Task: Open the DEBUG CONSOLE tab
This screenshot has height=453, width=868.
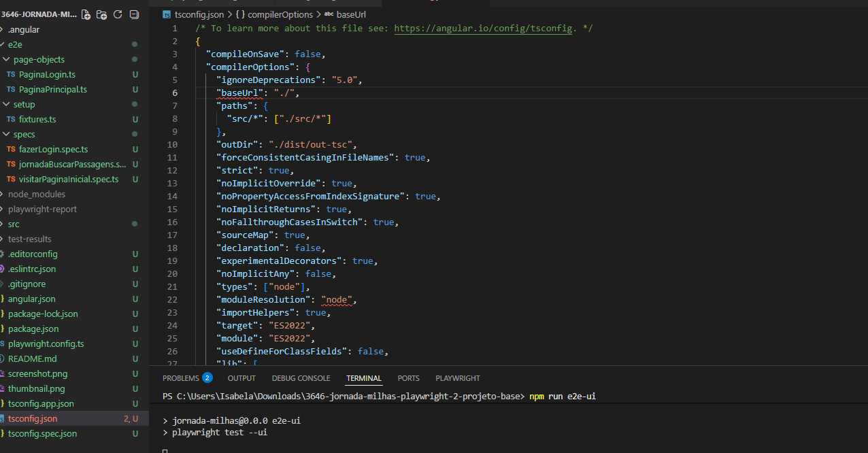Action: [301, 378]
